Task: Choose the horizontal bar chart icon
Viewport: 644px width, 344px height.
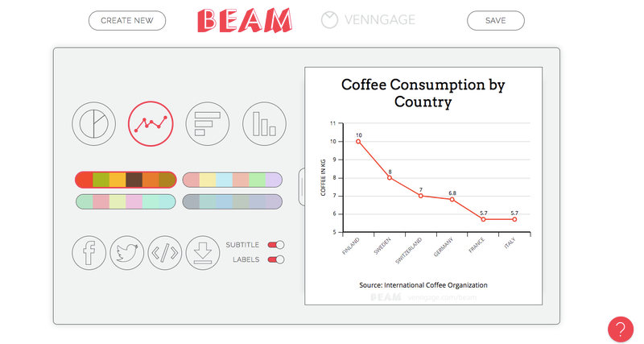Action: 208,124
